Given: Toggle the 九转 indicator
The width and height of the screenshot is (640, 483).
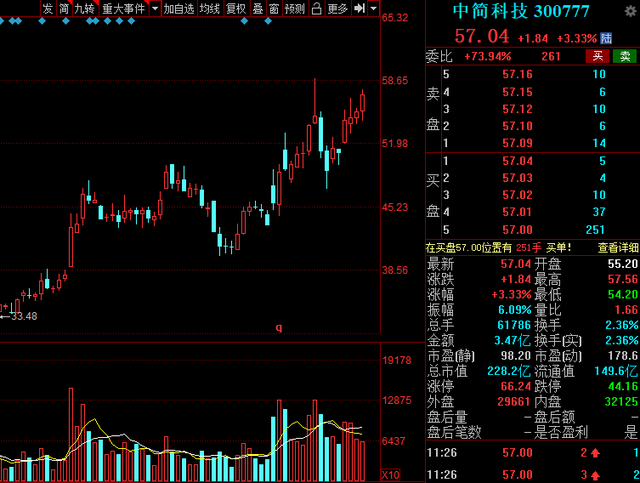Looking at the screenshot, I should pyautogui.click(x=85, y=8).
